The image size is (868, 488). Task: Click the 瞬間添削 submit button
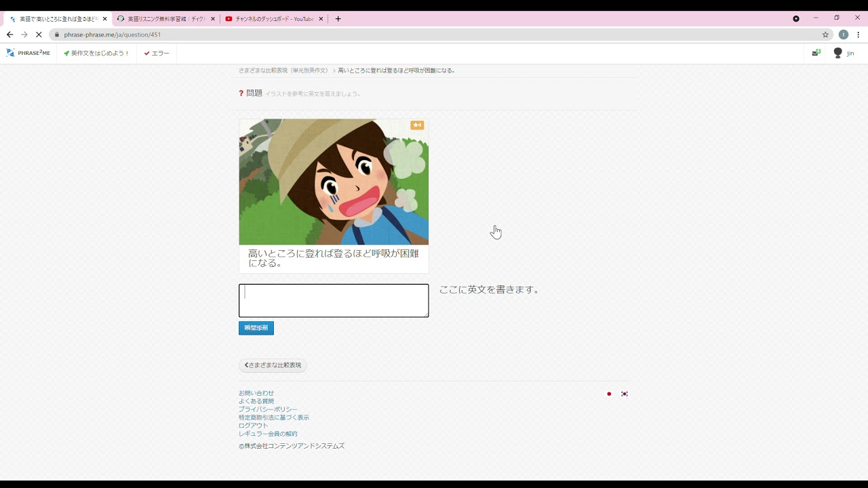(x=256, y=328)
